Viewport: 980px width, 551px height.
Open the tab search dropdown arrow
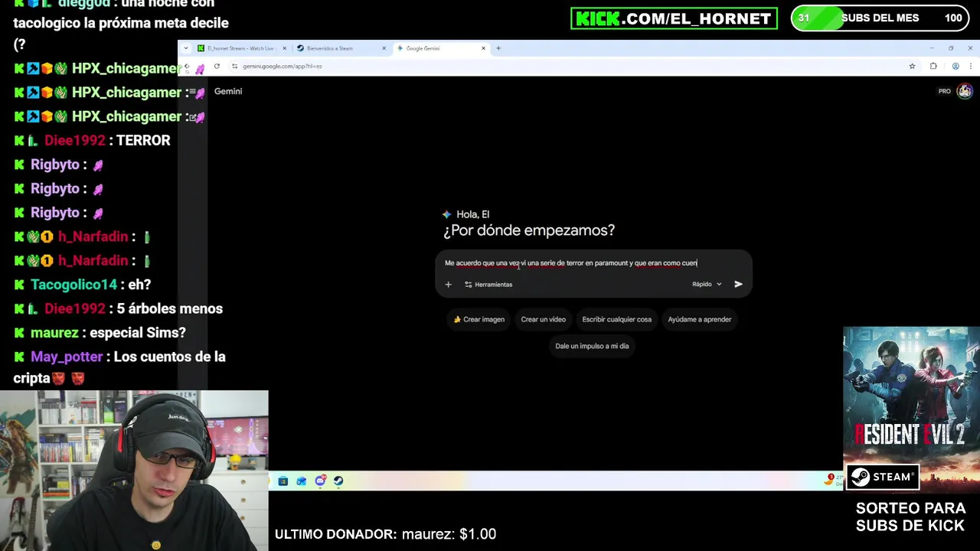pos(185,48)
